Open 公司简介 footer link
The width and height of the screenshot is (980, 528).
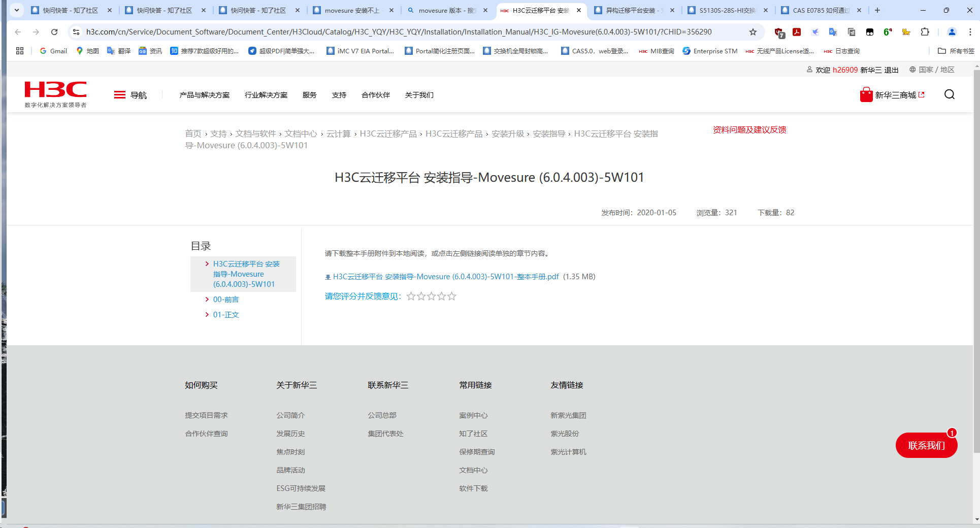click(x=290, y=415)
